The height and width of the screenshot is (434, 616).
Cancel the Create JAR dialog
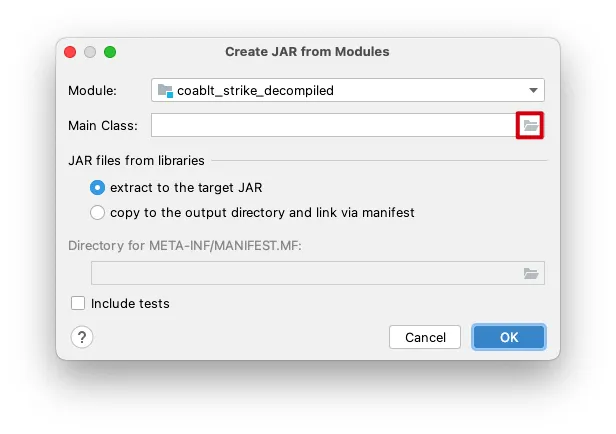pyautogui.click(x=425, y=337)
